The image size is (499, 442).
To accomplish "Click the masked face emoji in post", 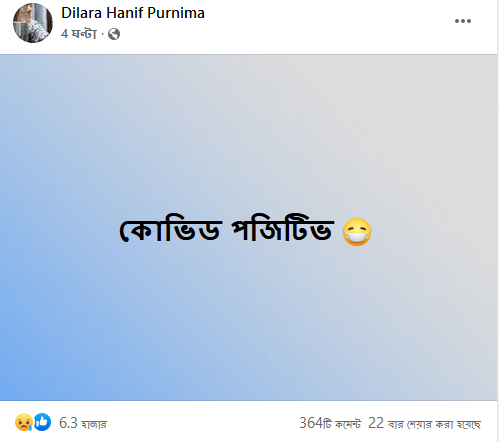I will [x=357, y=232].
